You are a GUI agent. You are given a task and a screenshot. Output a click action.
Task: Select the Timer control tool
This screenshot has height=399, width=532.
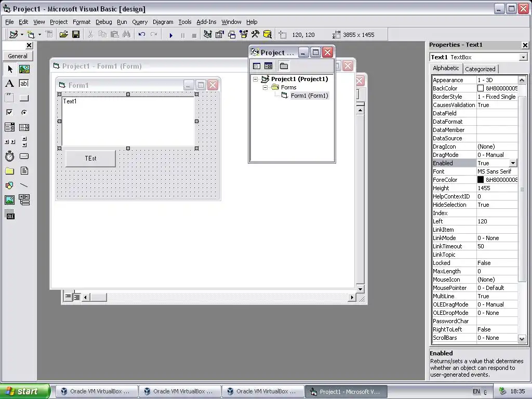coord(10,156)
